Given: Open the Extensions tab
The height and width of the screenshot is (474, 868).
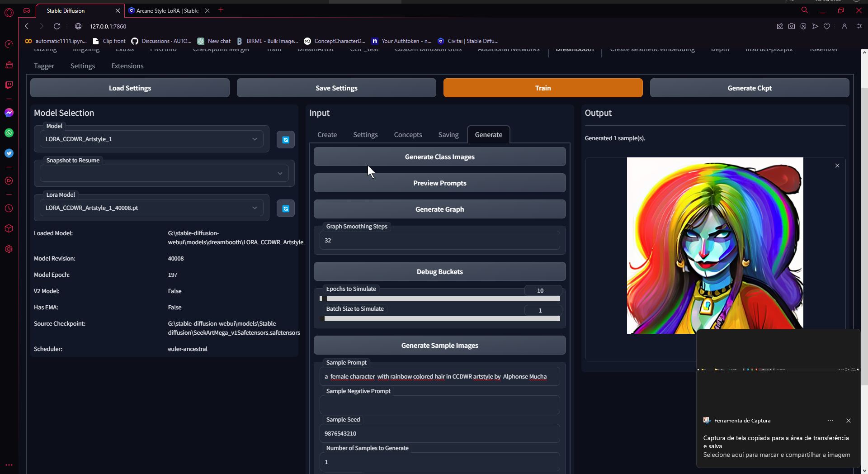Looking at the screenshot, I should pyautogui.click(x=127, y=66).
